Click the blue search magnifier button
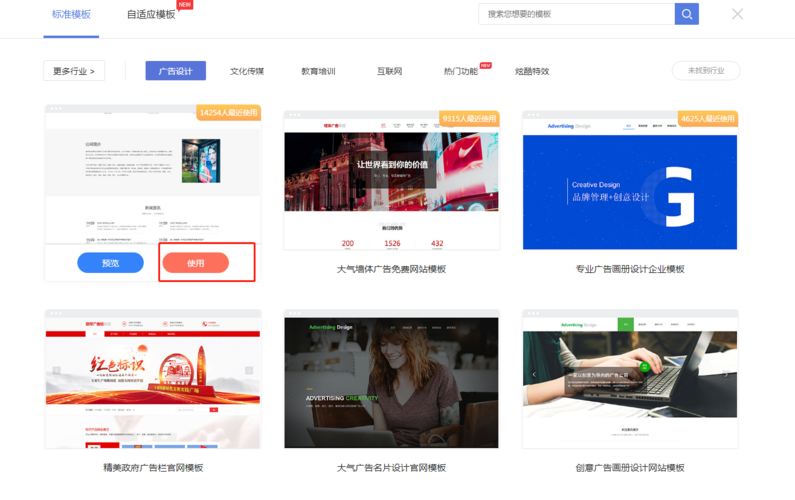 686,14
